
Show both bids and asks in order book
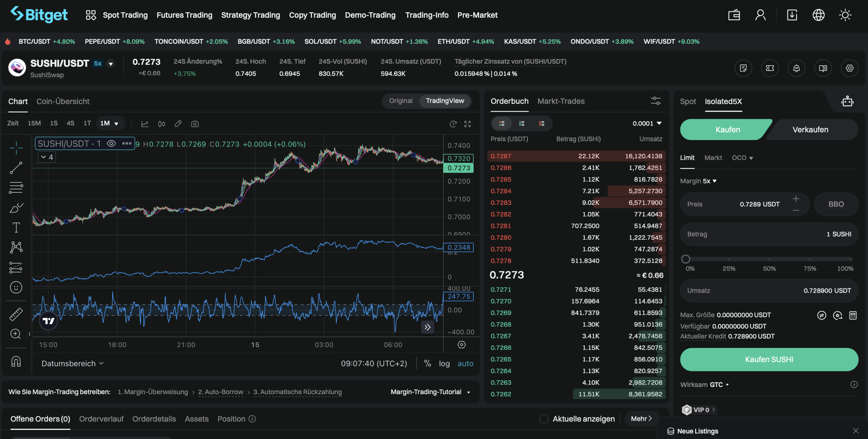pos(502,124)
